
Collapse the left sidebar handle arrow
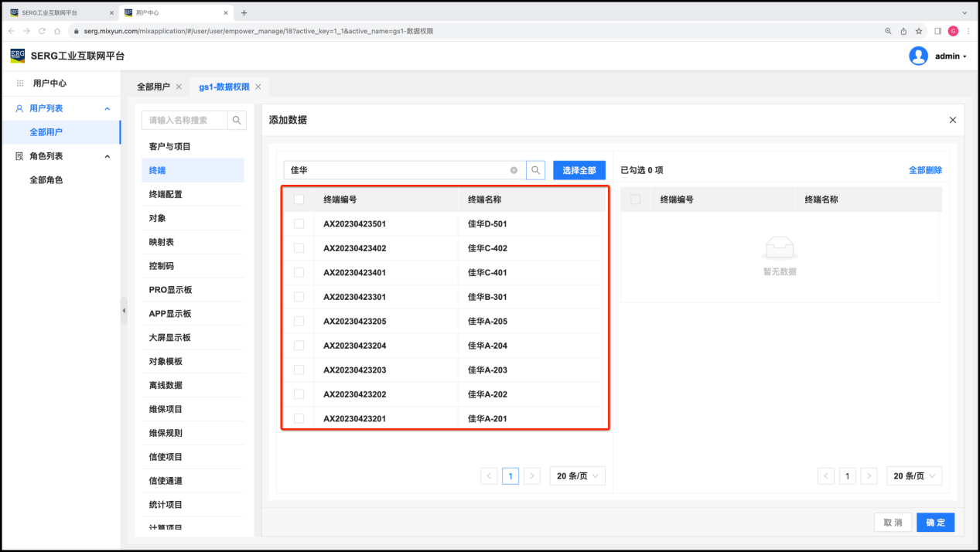tap(124, 310)
